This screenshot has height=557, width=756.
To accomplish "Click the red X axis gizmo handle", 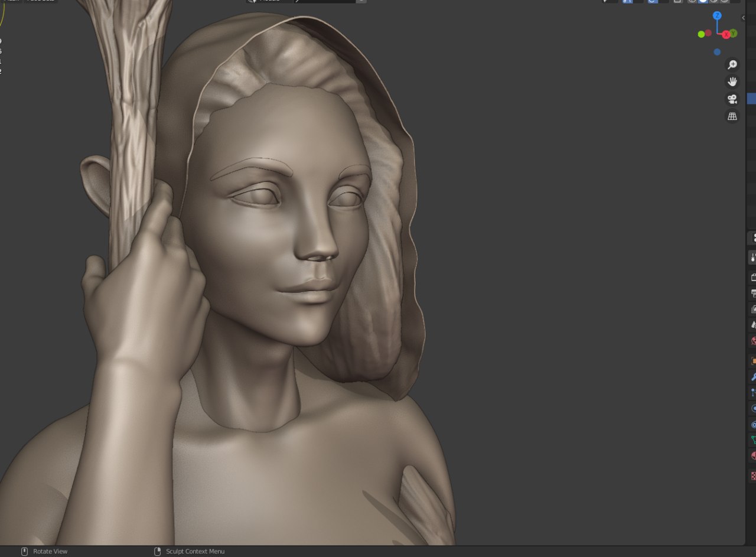I will click(726, 35).
